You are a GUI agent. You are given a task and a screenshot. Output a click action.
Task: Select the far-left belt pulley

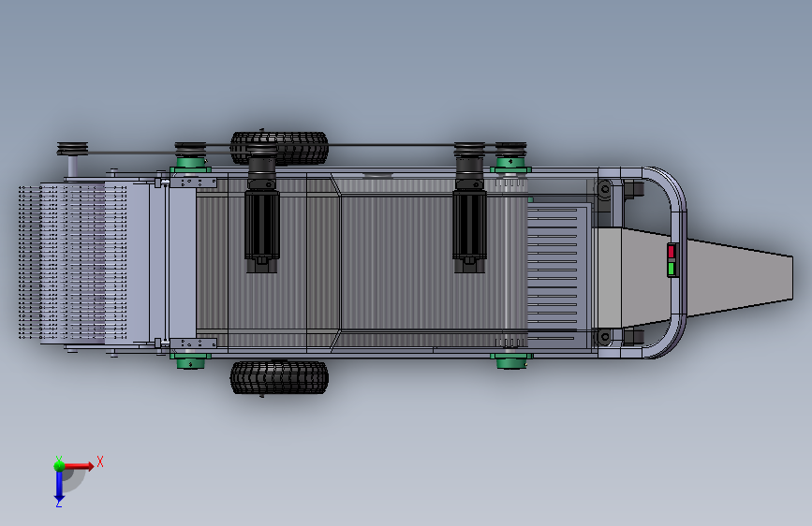(x=72, y=149)
